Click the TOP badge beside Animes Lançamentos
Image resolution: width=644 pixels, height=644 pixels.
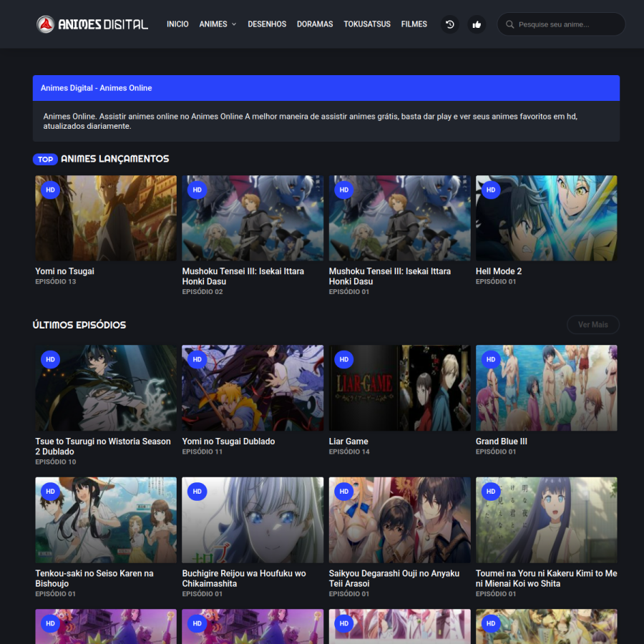pyautogui.click(x=45, y=160)
